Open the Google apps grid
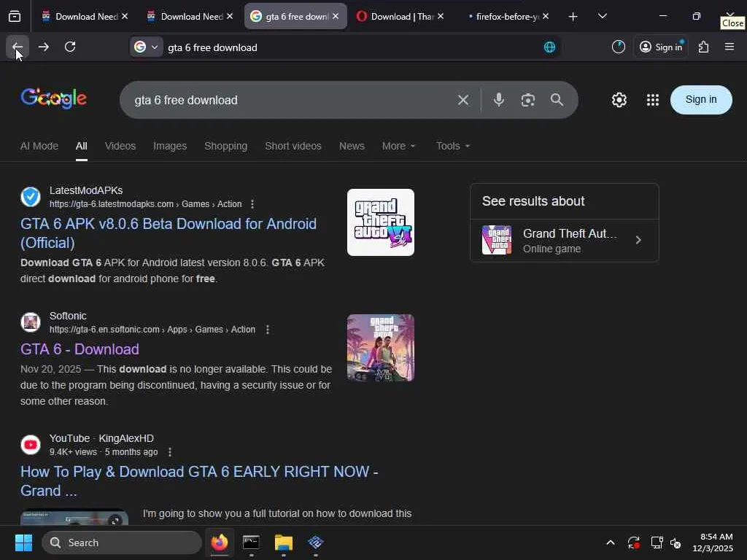Image resolution: width=747 pixels, height=560 pixels. pos(653,100)
